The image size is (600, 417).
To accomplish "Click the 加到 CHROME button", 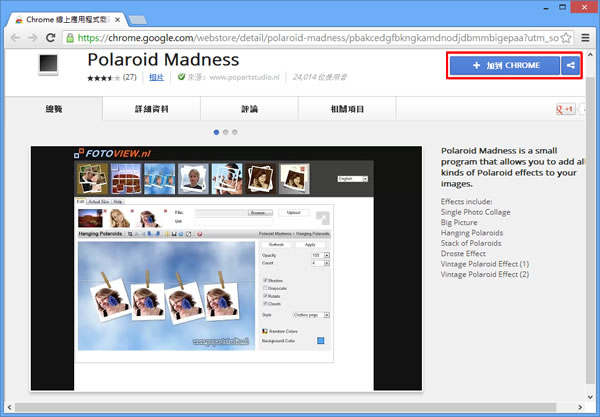I will coord(505,65).
